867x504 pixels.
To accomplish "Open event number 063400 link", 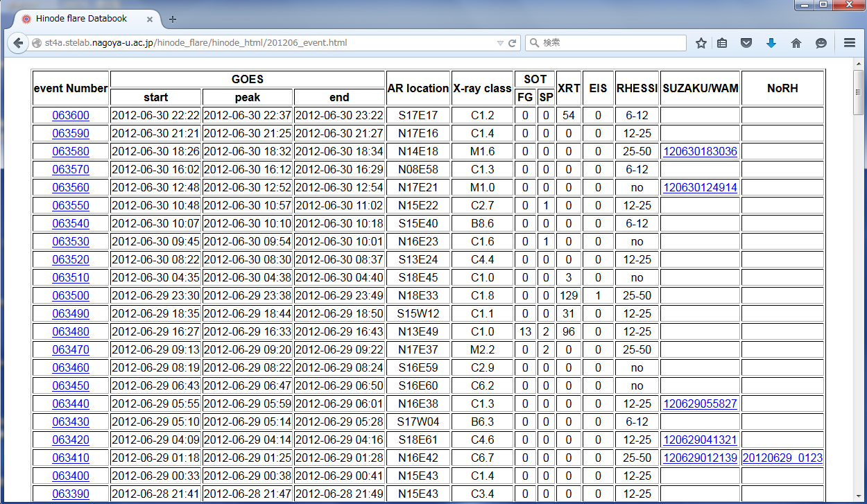I will 71,476.
